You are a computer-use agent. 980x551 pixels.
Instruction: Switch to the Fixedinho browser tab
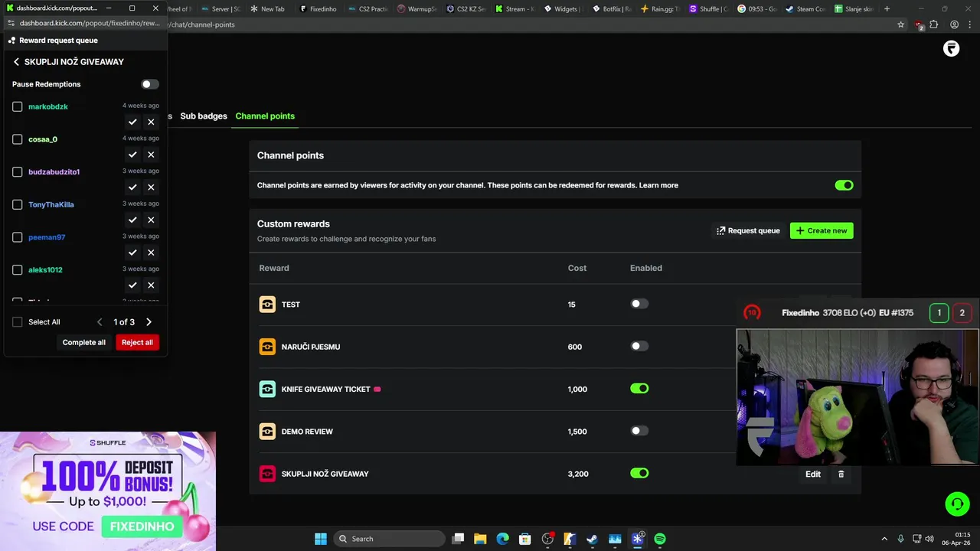click(318, 8)
